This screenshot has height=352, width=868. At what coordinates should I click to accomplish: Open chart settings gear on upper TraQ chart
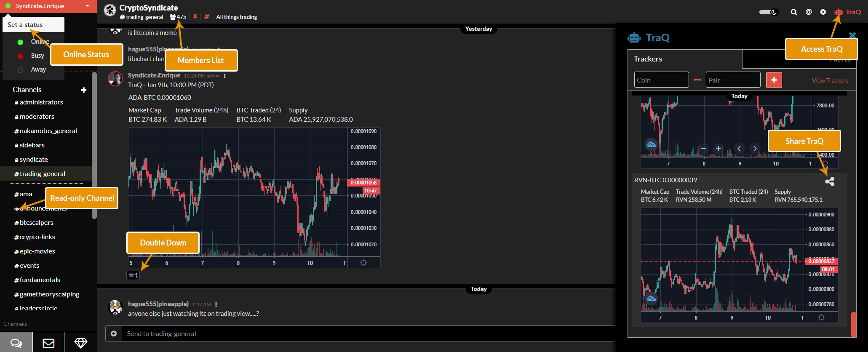(825, 163)
